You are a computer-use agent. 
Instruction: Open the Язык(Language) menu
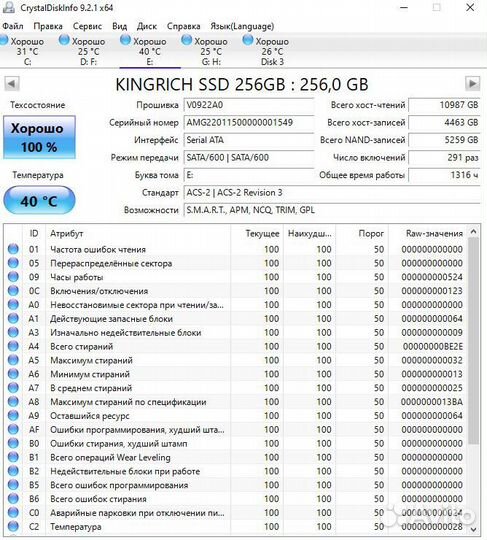point(242,26)
